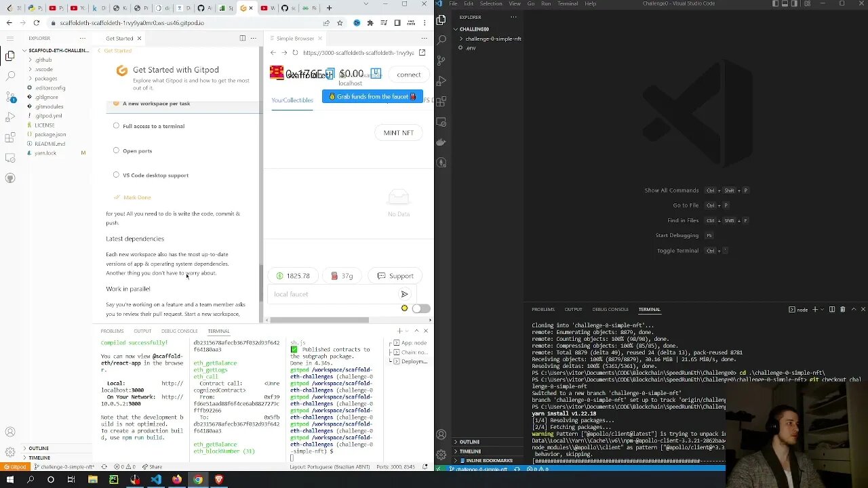Click horizontal scrollbar in Simple Browser
Image resolution: width=868 pixels, height=488 pixels.
coord(319,320)
